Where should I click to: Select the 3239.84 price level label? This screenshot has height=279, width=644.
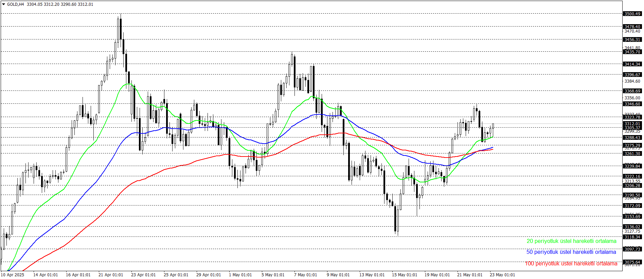click(632, 166)
